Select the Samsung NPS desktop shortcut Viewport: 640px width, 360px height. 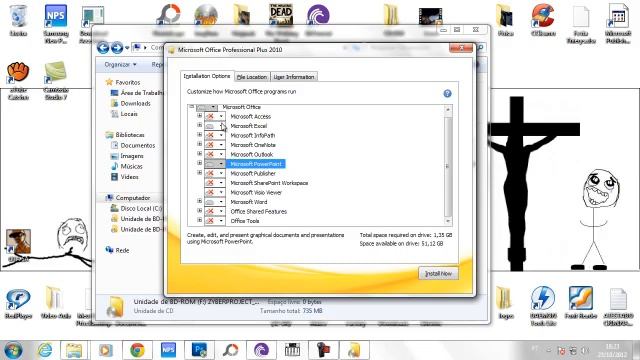point(56,24)
